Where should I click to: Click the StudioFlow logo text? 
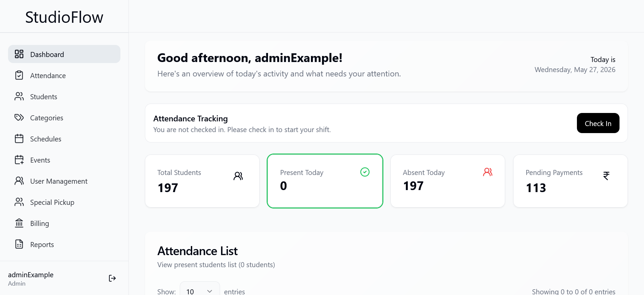(x=64, y=17)
